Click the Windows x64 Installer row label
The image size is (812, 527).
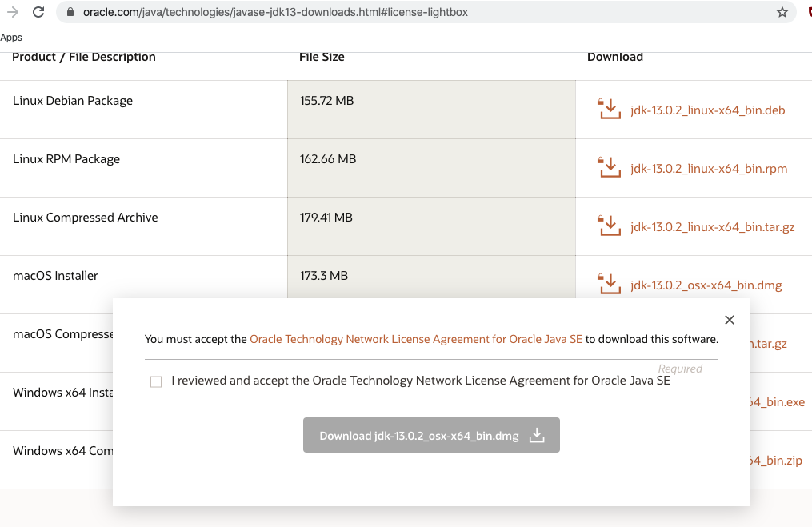coord(62,393)
